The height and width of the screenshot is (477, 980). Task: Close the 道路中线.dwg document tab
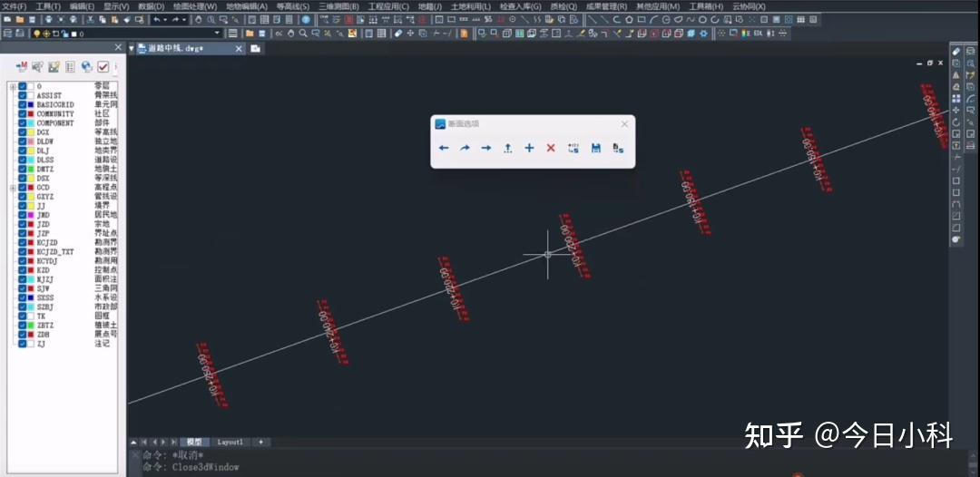coord(238,48)
